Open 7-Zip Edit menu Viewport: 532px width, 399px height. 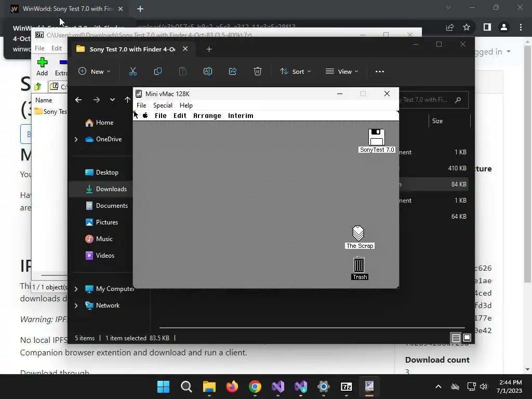pos(56,48)
